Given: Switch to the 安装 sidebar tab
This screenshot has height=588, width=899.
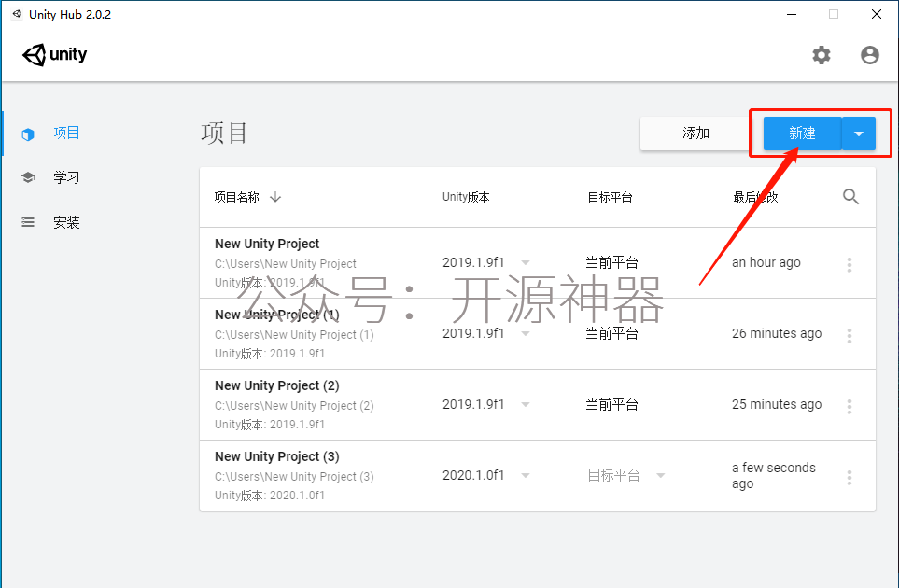Looking at the screenshot, I should (66, 222).
